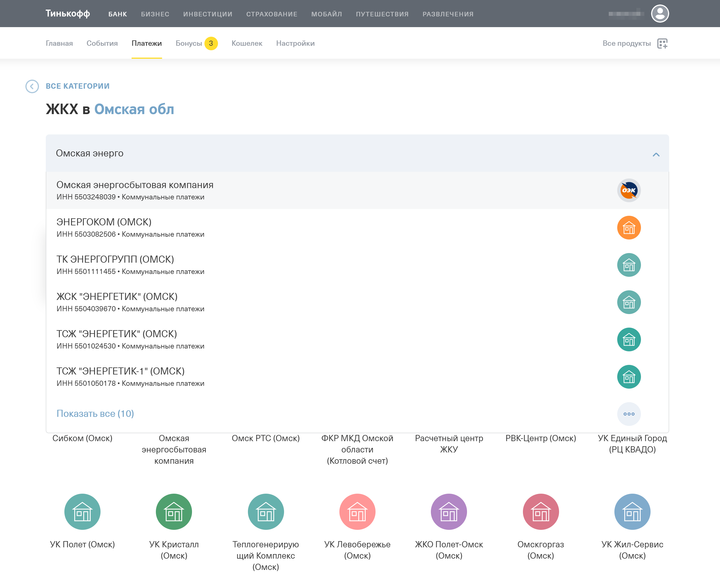Open the УК Кристалл green house icon
The width and height of the screenshot is (720, 588).
[174, 512]
